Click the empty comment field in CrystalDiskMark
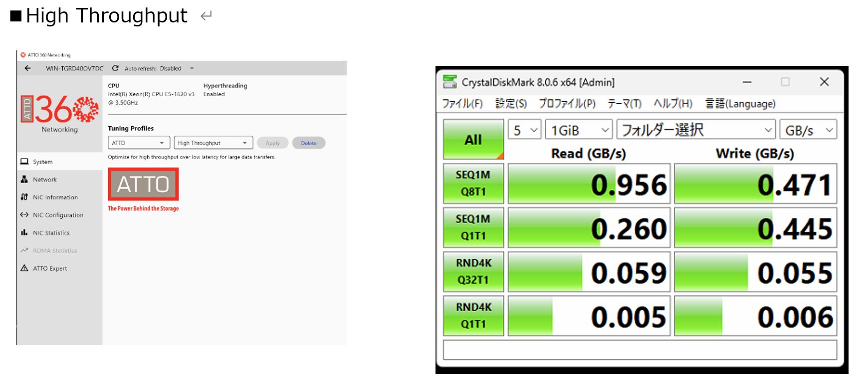The width and height of the screenshot is (868, 378). pos(640,350)
